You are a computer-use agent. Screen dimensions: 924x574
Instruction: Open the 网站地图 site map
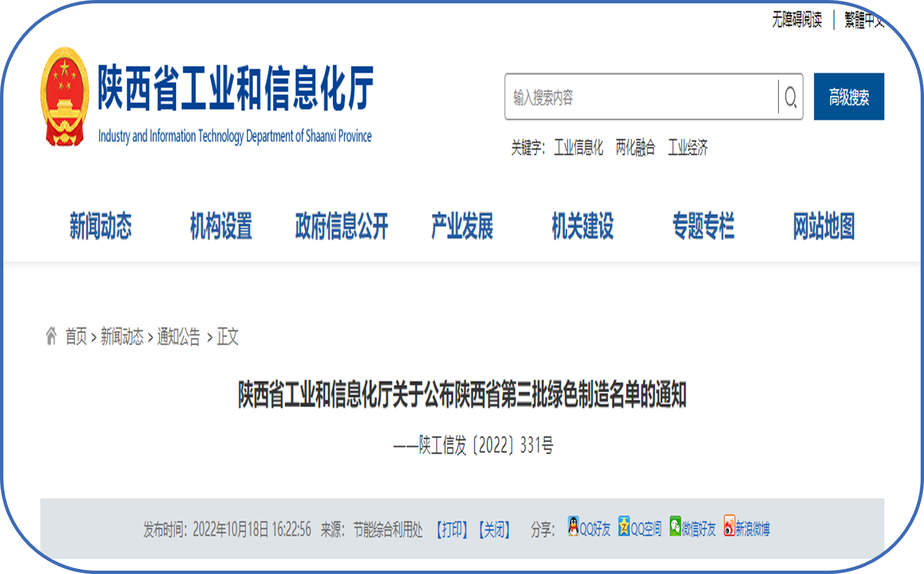pyautogui.click(x=824, y=226)
